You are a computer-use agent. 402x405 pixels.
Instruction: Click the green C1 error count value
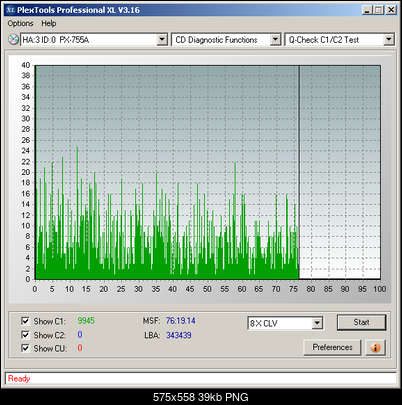86,321
